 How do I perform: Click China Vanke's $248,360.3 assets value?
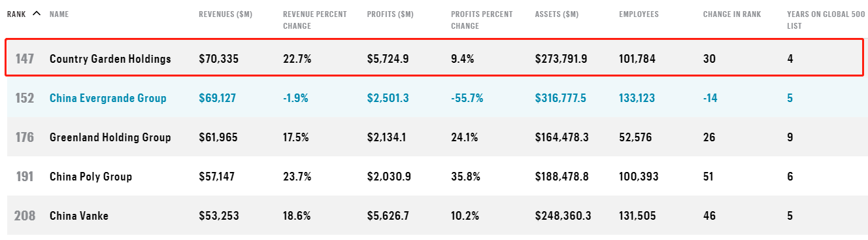click(x=561, y=216)
